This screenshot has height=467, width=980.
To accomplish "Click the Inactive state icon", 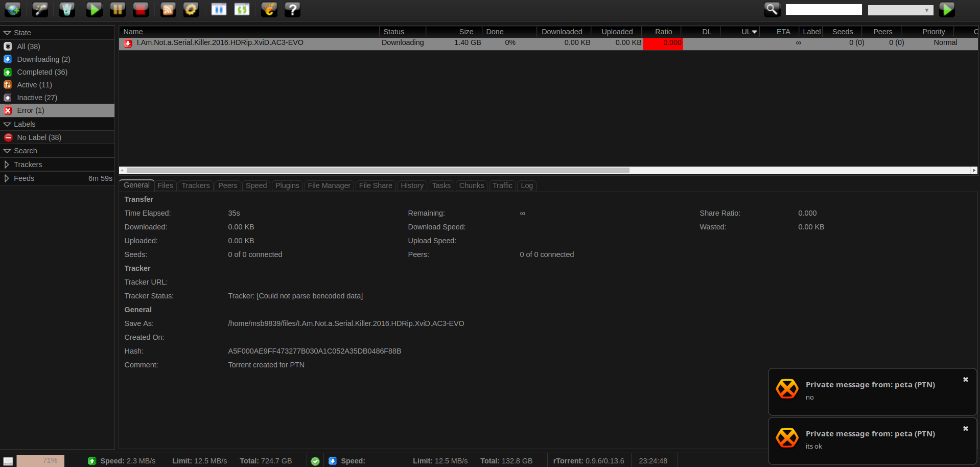I will click(x=8, y=98).
